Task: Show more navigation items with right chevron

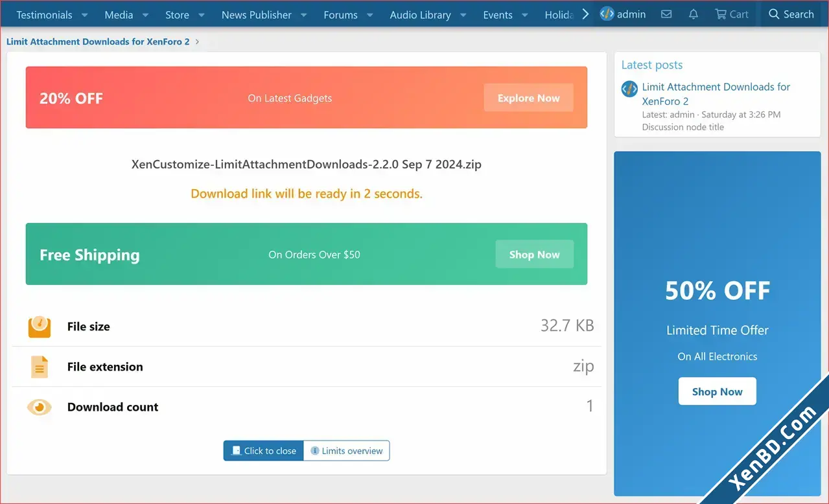Action: 585,14
